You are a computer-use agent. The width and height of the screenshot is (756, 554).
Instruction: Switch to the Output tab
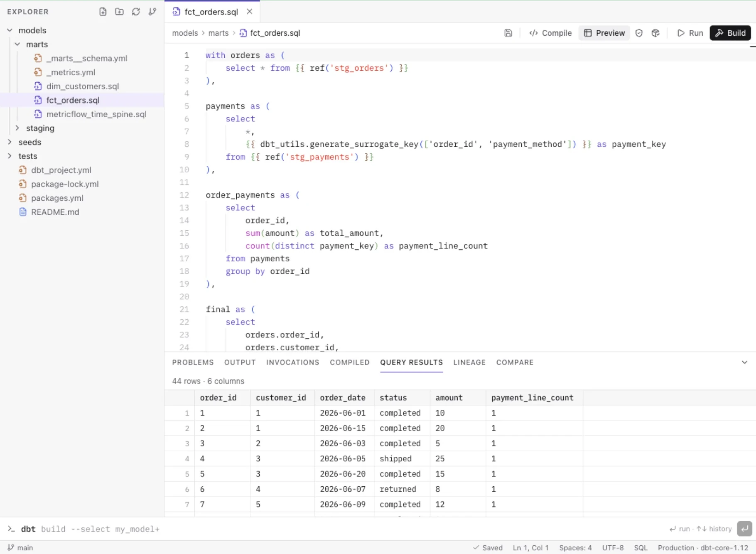[240, 362]
